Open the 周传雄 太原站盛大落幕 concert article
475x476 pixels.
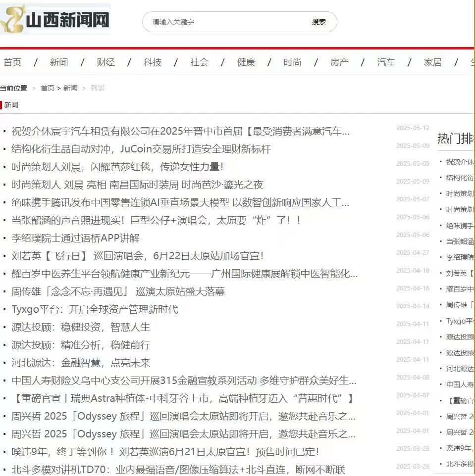coord(118,292)
